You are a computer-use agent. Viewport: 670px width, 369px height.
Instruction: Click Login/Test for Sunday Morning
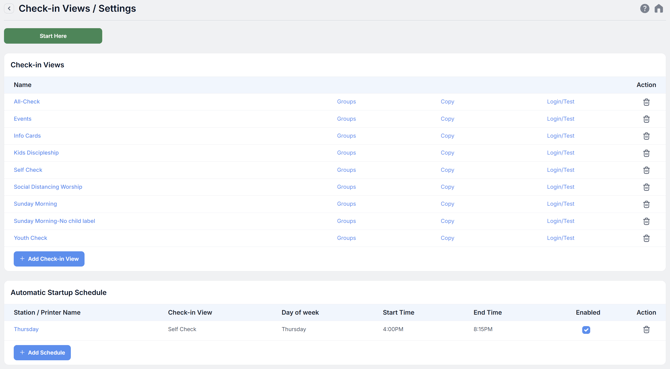(561, 204)
